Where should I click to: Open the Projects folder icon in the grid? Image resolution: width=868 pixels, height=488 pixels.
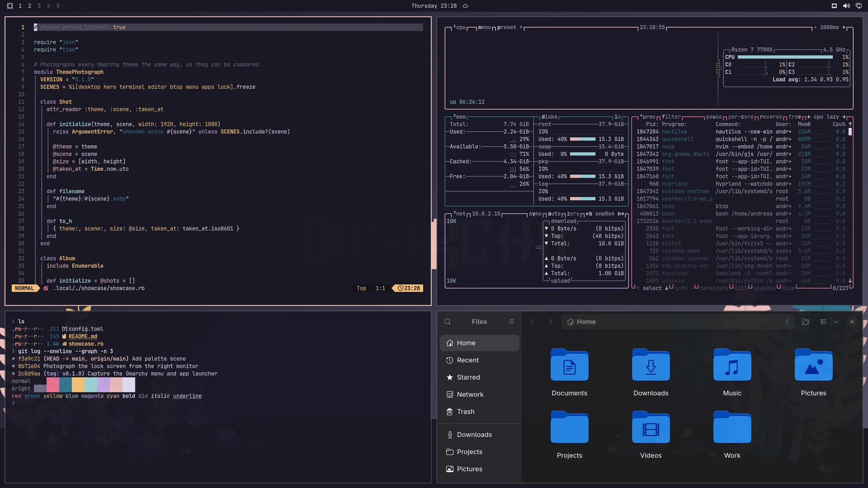[569, 435]
